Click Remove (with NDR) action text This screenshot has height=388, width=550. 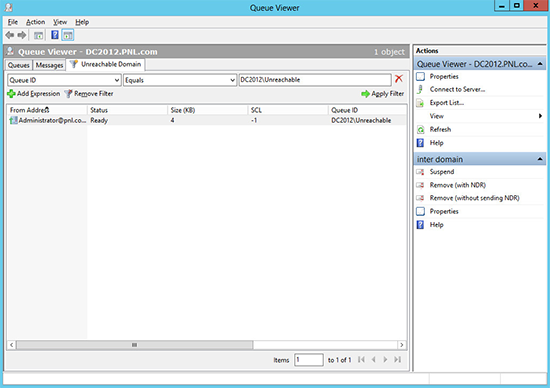coord(458,185)
